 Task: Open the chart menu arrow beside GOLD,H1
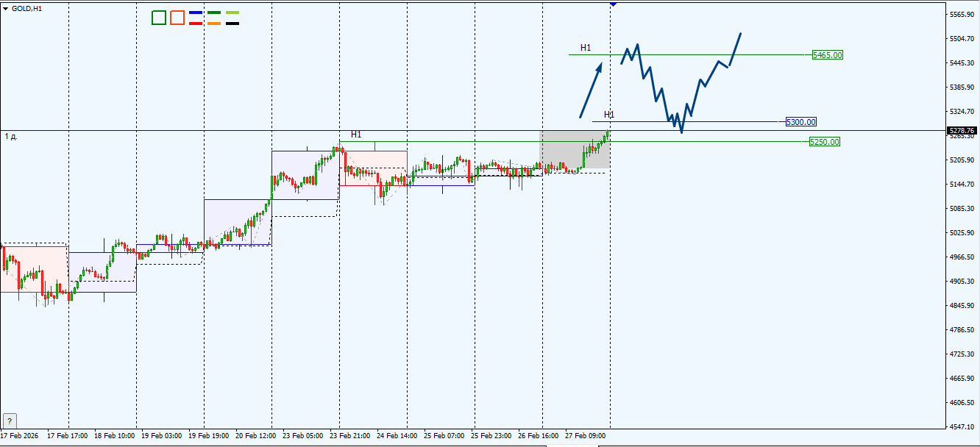click(6, 8)
